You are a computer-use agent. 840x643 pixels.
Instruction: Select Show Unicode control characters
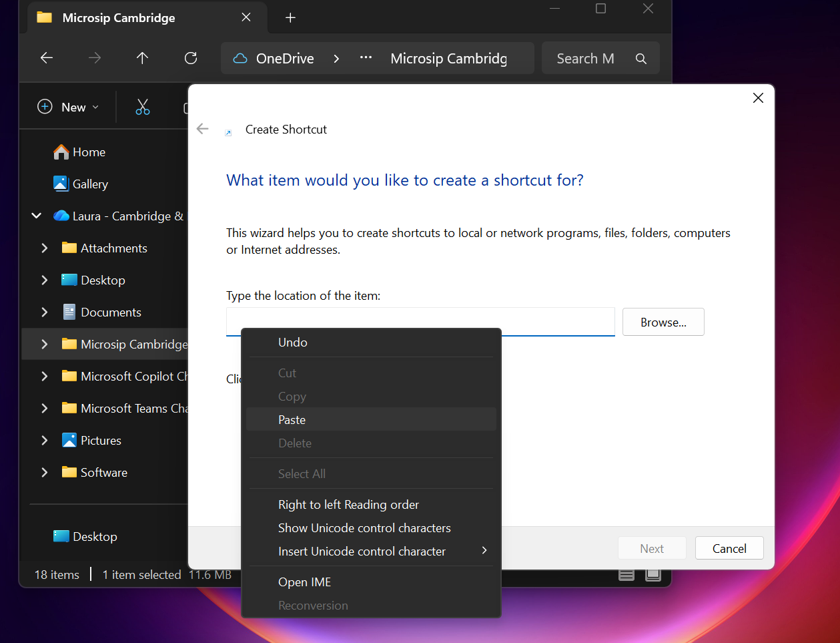click(x=364, y=527)
